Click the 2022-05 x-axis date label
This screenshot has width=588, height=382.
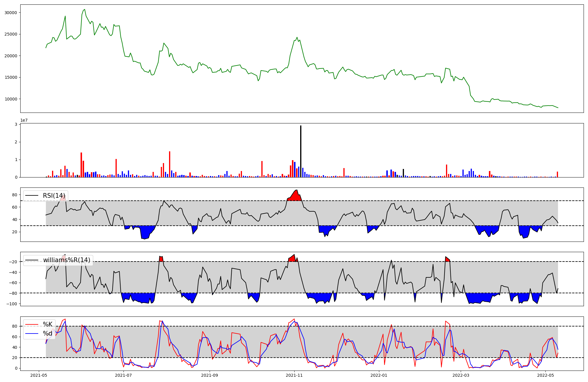[546, 375]
